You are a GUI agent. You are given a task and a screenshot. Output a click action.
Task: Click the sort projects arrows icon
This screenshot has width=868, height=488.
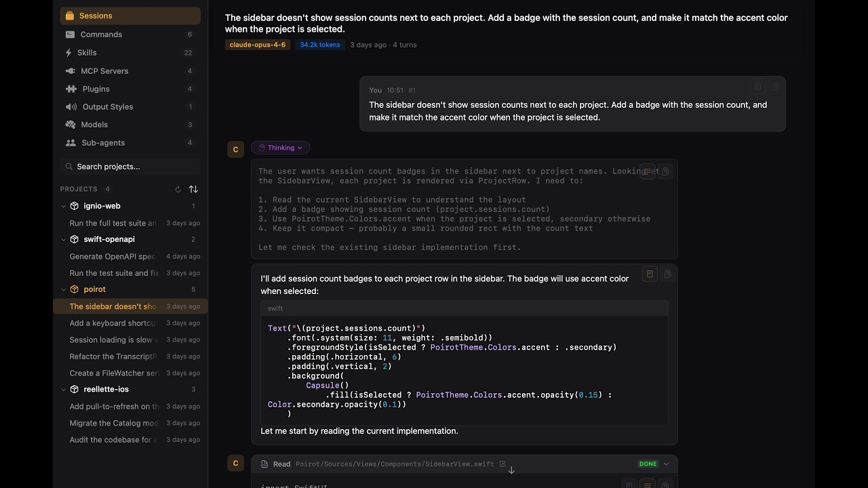tap(193, 189)
